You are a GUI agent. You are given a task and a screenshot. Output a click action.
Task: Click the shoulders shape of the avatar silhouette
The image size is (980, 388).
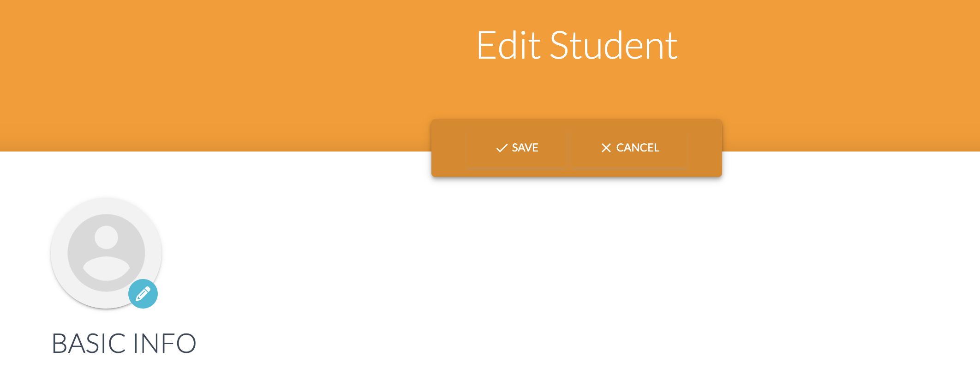coord(106,268)
